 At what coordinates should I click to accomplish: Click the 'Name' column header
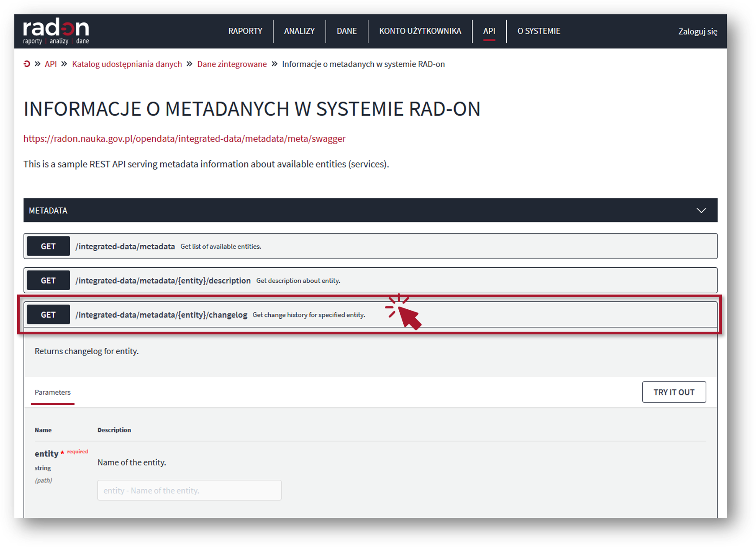pos(43,430)
